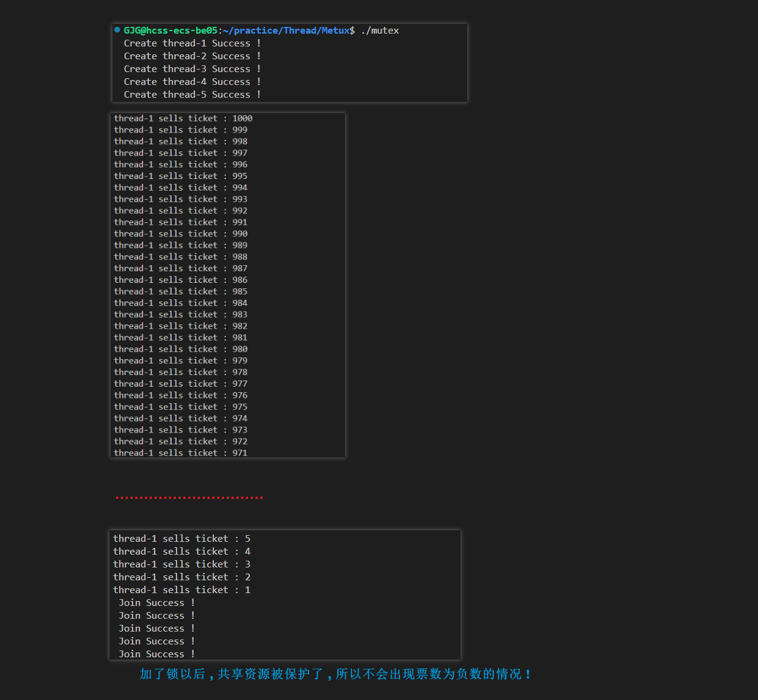Click line 'thread-1 sells ticket : 988'
This screenshot has height=700, width=758.
click(x=181, y=257)
